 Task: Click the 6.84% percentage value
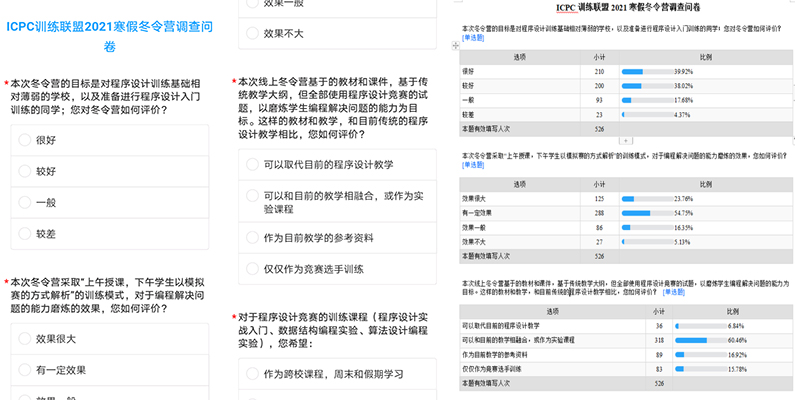736,326
